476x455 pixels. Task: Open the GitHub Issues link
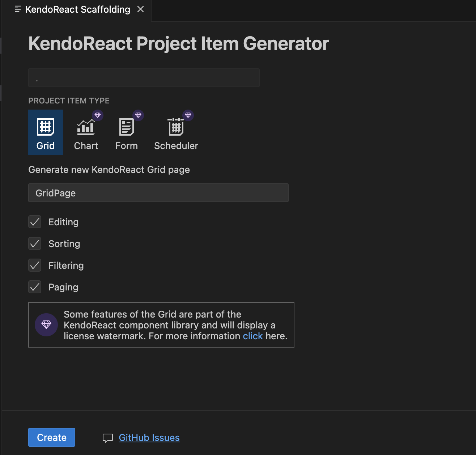pyautogui.click(x=149, y=438)
